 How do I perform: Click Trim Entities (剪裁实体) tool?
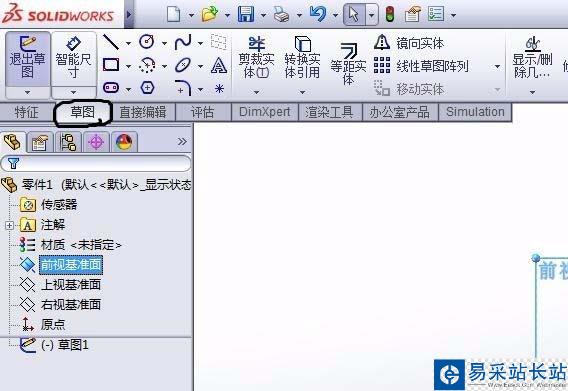(256, 58)
